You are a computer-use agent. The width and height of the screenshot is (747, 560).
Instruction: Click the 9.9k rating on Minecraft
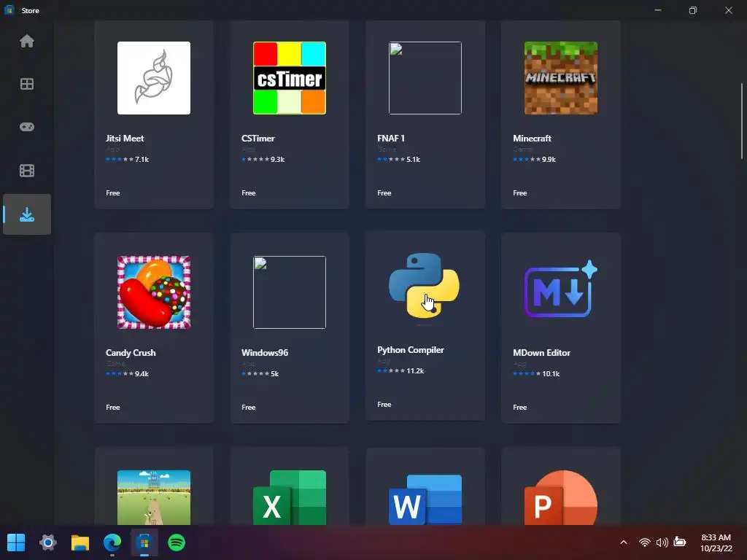[549, 160]
